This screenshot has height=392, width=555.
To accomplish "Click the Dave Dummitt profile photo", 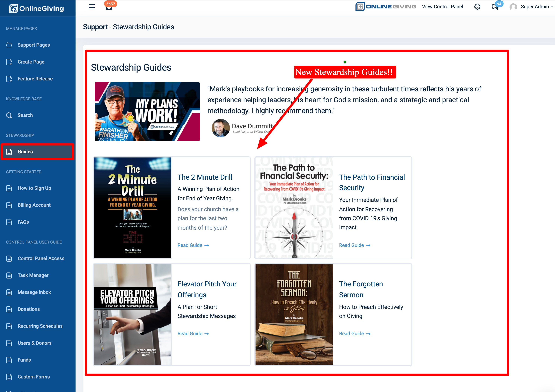I will [220, 128].
